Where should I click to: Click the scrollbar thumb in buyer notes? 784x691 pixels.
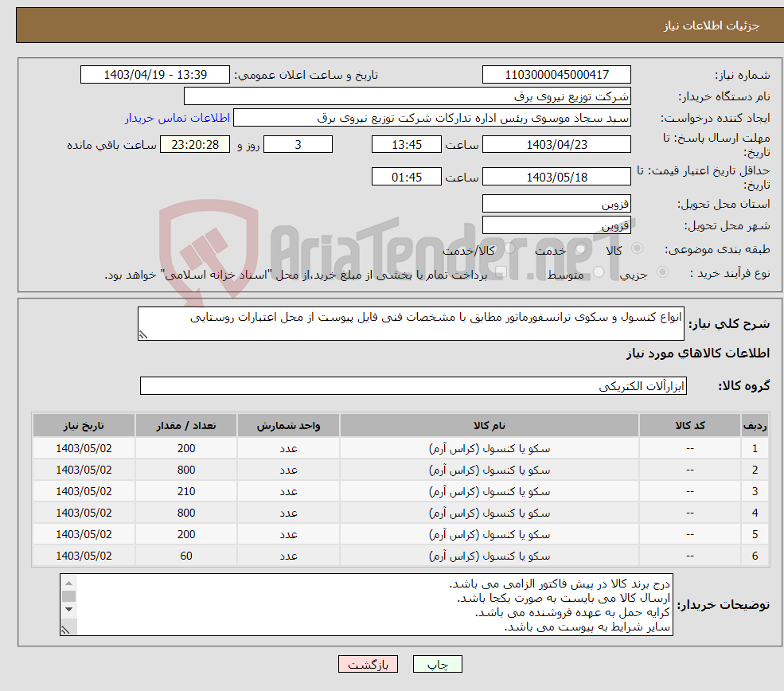click(x=69, y=596)
